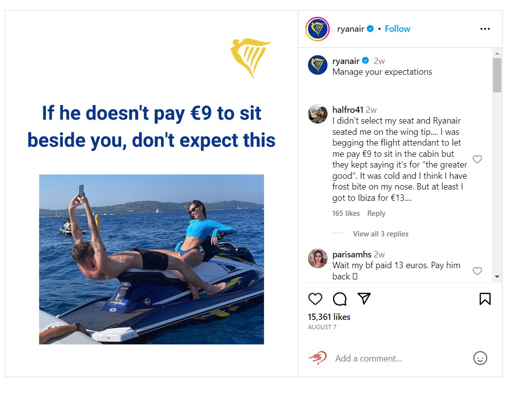Viewport: 532px width, 402px height.
Task: Open the 15,361 likes list
Action: (329, 317)
